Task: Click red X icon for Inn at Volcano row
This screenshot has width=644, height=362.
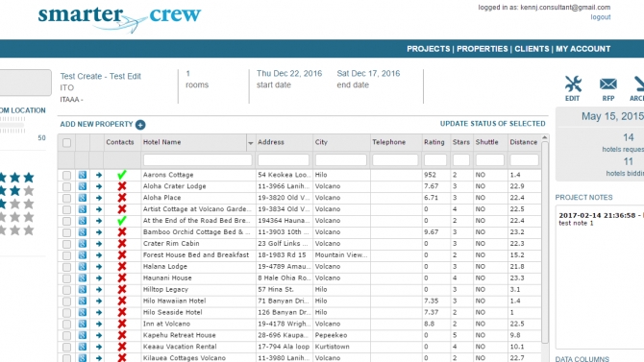Action: point(122,324)
